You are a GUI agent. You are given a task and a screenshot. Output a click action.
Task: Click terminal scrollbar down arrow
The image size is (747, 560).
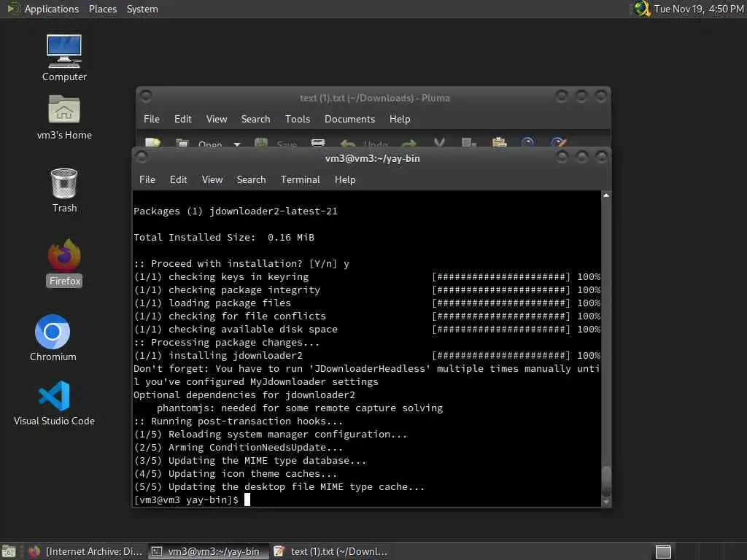606,502
